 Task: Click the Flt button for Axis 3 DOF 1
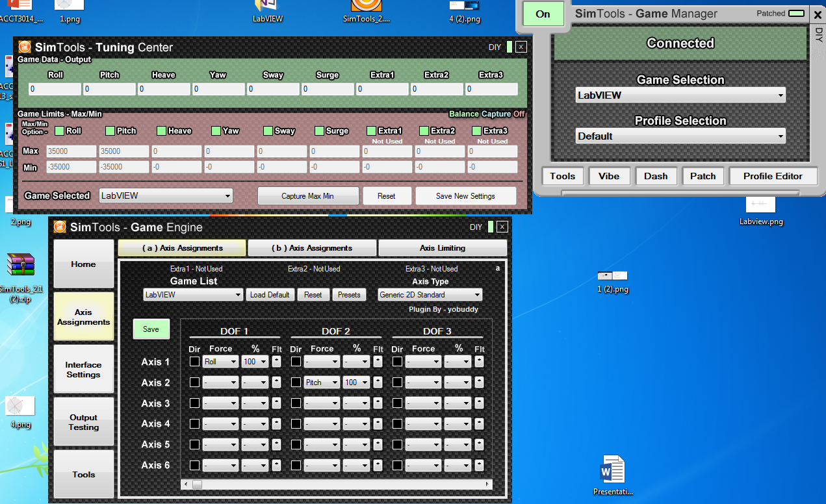pos(277,403)
